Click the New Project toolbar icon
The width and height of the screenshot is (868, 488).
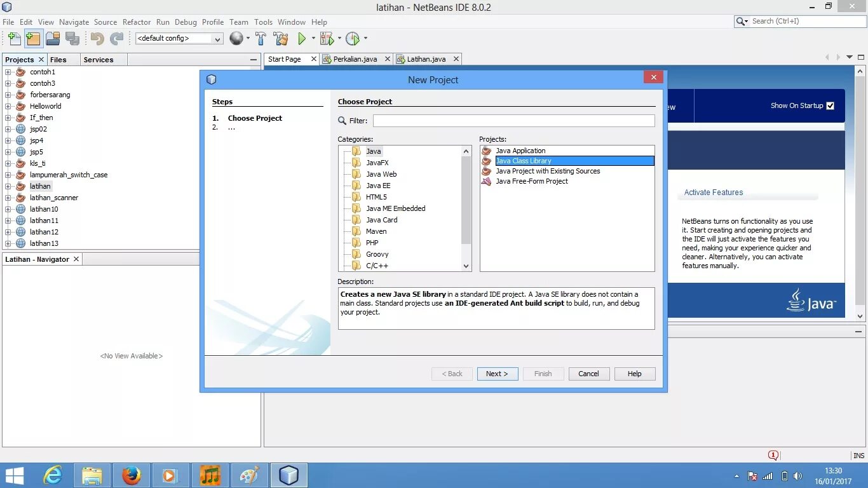click(x=34, y=39)
